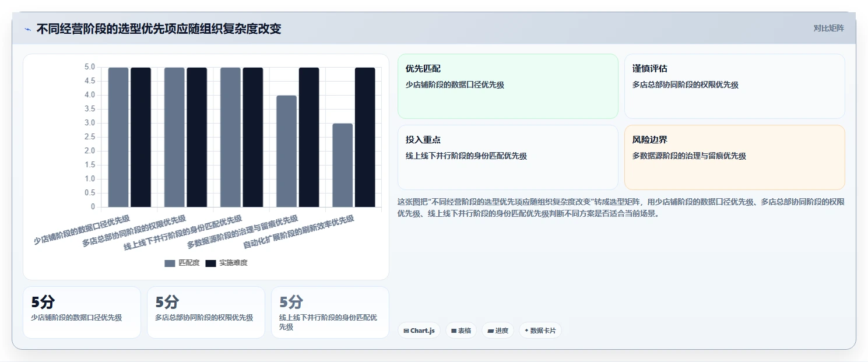Click axis label 自动化扩展阶段的刷新效率优先级
Viewport: 868px width, 362px height.
(x=299, y=231)
